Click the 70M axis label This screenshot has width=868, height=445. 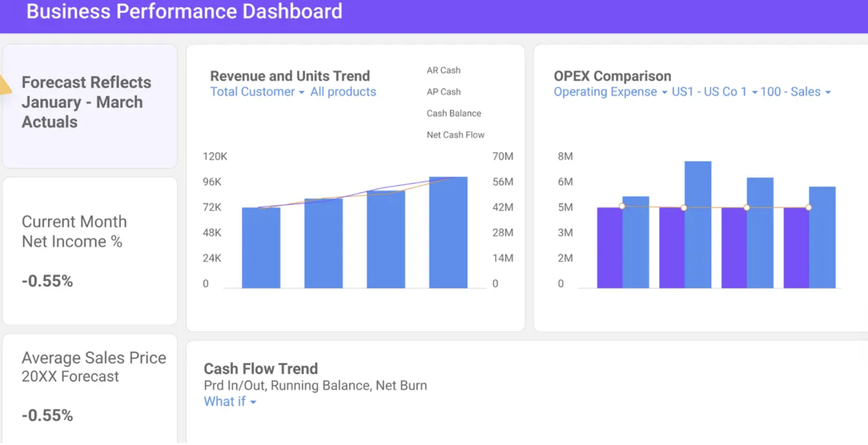pyautogui.click(x=502, y=157)
